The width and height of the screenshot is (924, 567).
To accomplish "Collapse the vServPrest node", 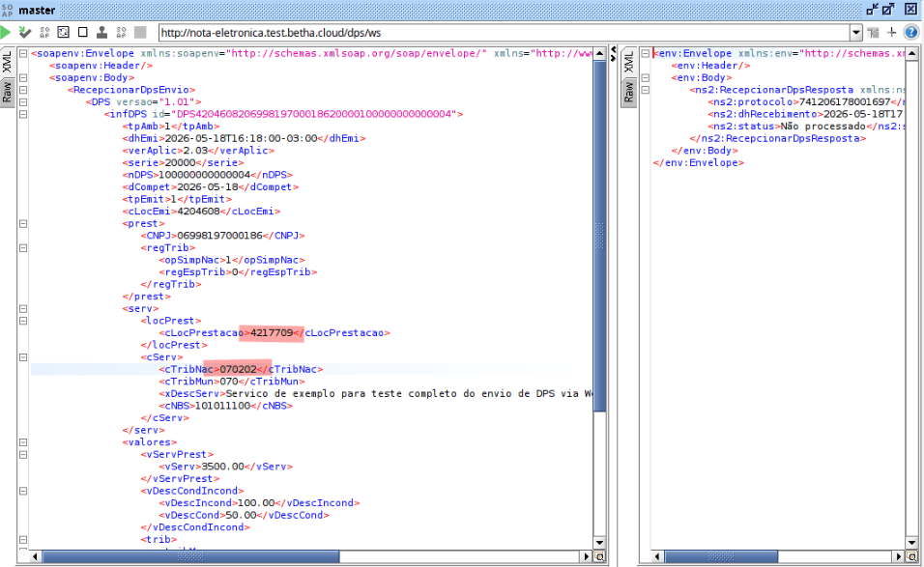I will (23, 455).
